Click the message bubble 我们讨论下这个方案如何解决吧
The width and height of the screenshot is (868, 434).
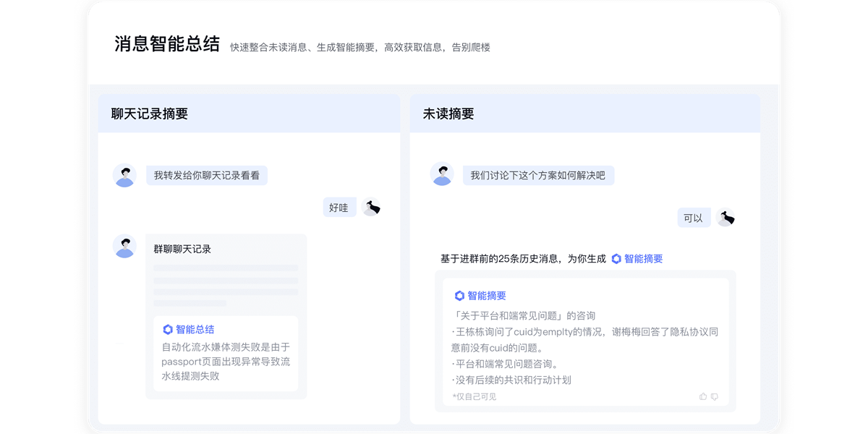point(538,175)
